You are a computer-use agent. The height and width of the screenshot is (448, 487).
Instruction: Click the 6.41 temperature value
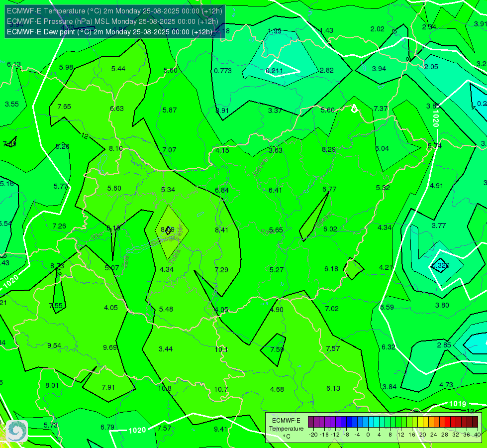(x=275, y=190)
